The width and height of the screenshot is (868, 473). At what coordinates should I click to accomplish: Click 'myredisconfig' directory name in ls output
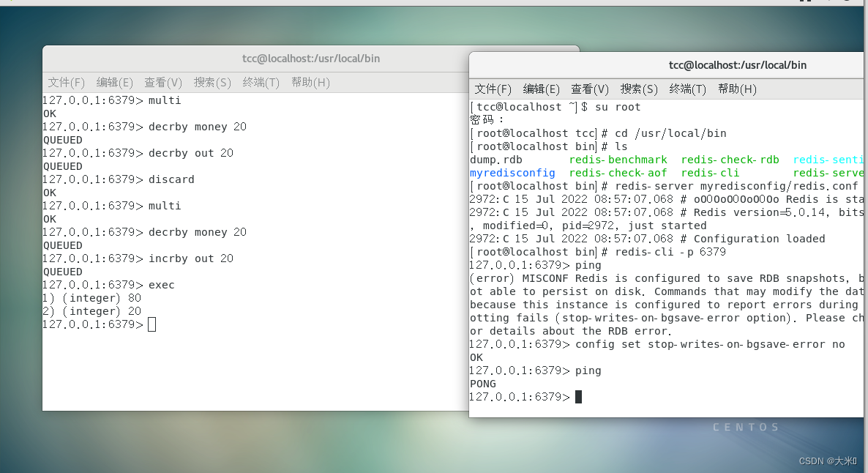512,173
